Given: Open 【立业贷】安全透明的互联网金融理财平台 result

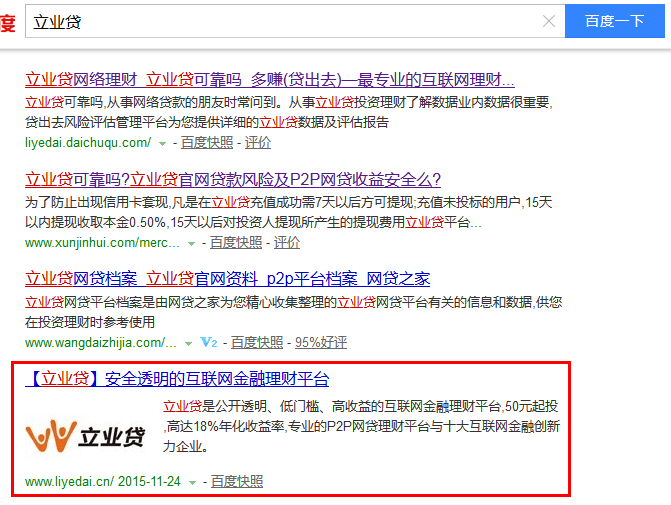Looking at the screenshot, I should [177, 379].
